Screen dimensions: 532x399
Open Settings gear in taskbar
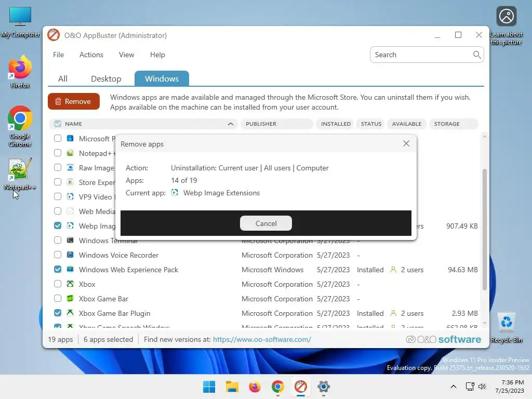click(323, 387)
